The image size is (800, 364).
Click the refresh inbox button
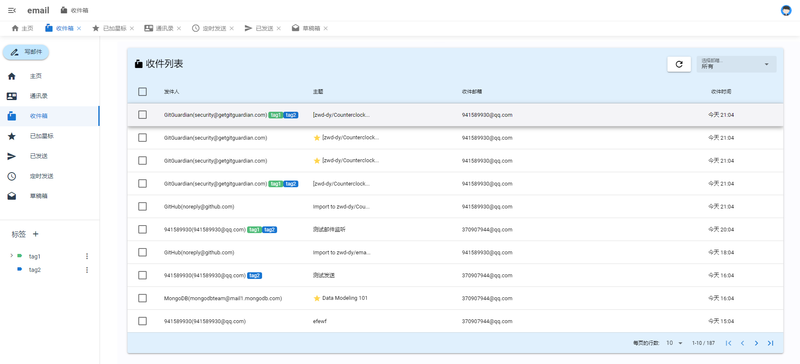(x=679, y=64)
